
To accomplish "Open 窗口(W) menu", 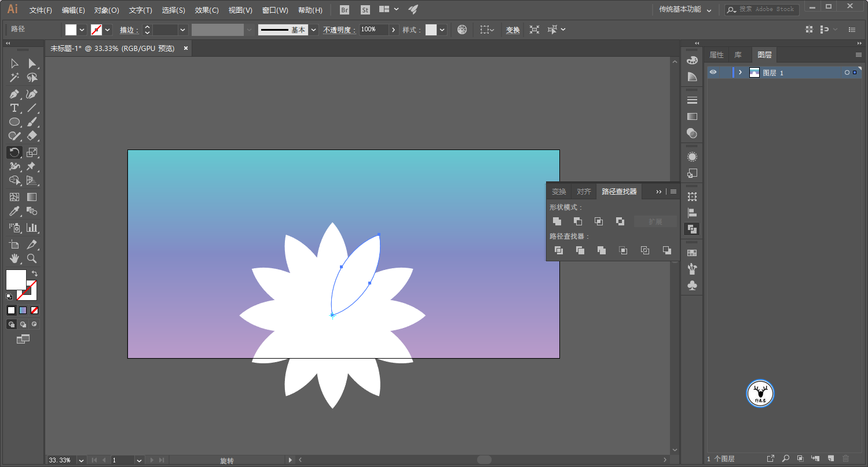I will 275,10.
